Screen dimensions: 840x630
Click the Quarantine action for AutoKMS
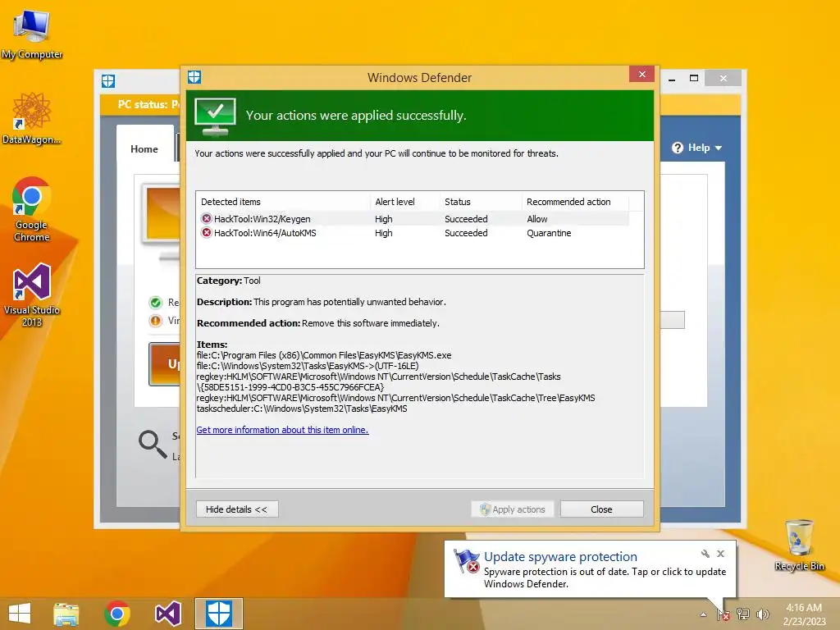point(549,233)
